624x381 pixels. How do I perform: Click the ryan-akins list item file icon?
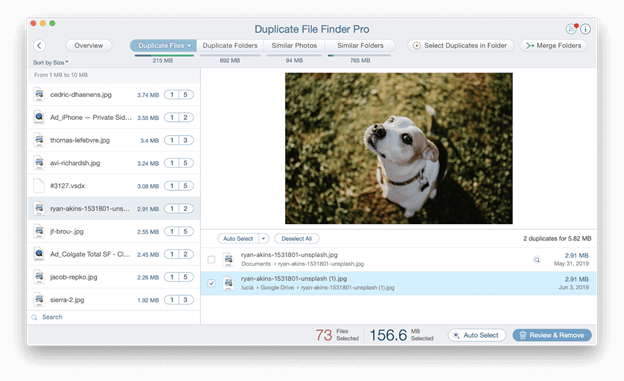pyautogui.click(x=39, y=209)
